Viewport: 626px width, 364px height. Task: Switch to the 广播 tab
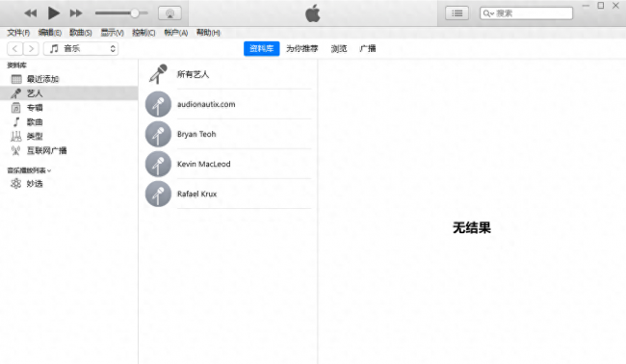(x=368, y=49)
